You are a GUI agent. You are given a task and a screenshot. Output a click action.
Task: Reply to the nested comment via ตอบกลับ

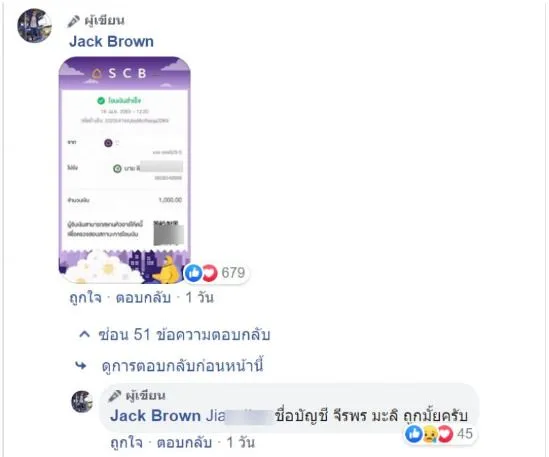[x=184, y=443]
